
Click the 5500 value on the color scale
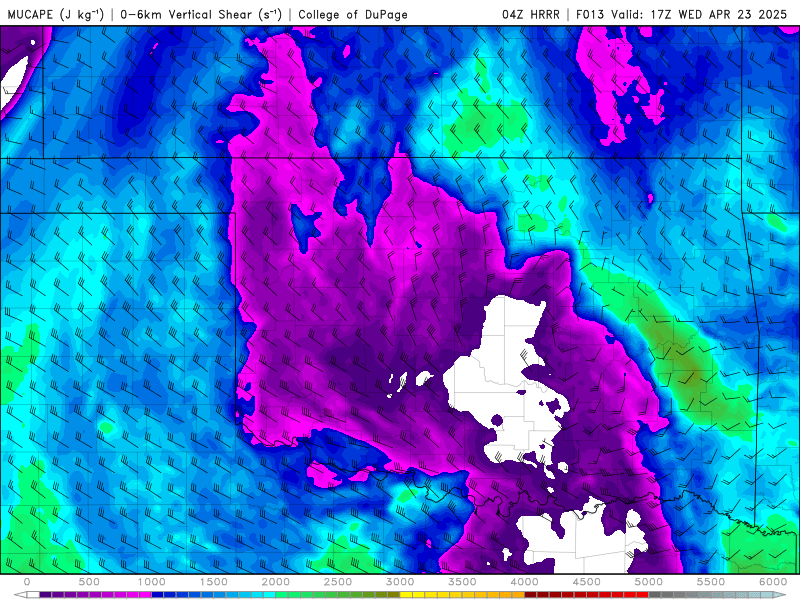[x=711, y=582]
